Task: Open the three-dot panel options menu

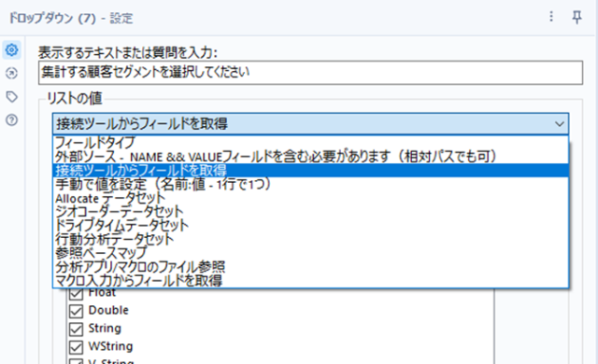Action: [x=551, y=17]
